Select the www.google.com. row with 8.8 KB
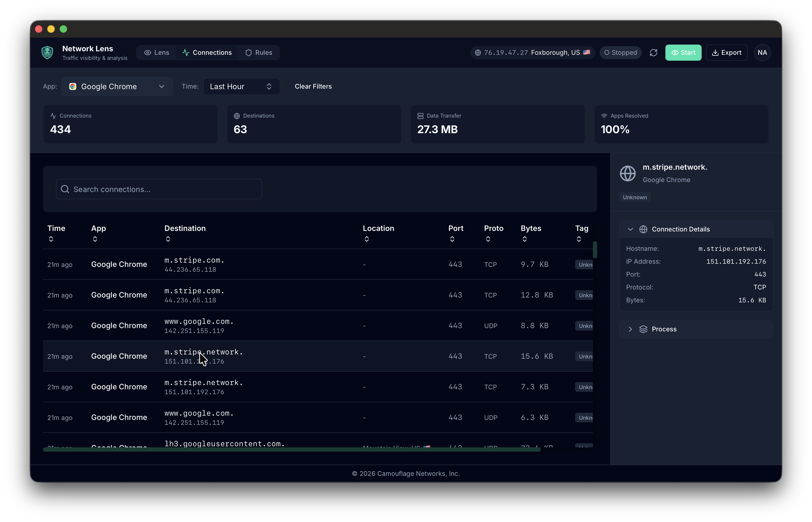 (x=318, y=325)
